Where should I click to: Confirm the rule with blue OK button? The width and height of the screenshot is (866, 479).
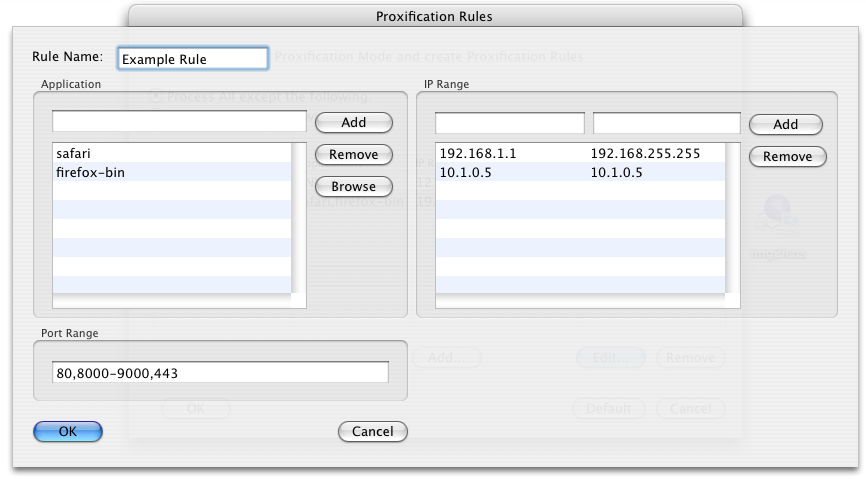(68, 432)
